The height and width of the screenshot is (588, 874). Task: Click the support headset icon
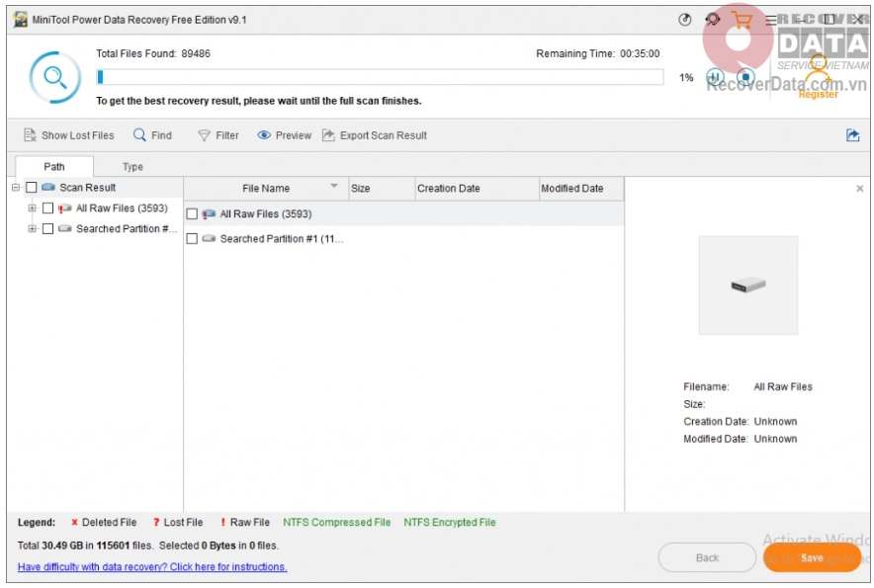pos(713,20)
